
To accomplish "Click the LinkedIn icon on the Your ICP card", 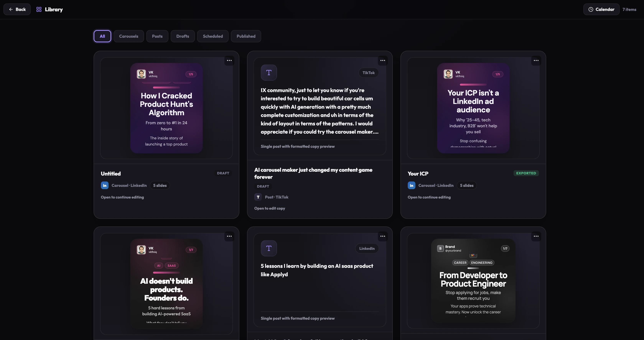I will point(411,186).
